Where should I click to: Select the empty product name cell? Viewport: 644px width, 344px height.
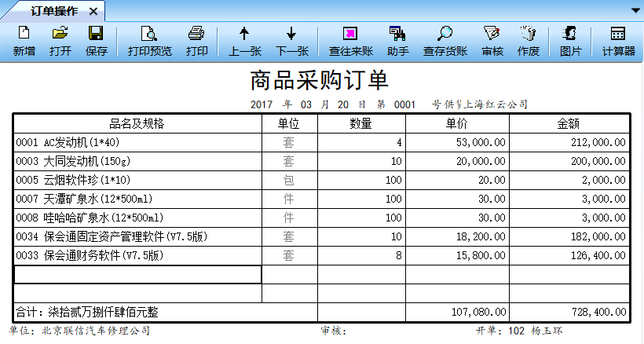(x=137, y=275)
